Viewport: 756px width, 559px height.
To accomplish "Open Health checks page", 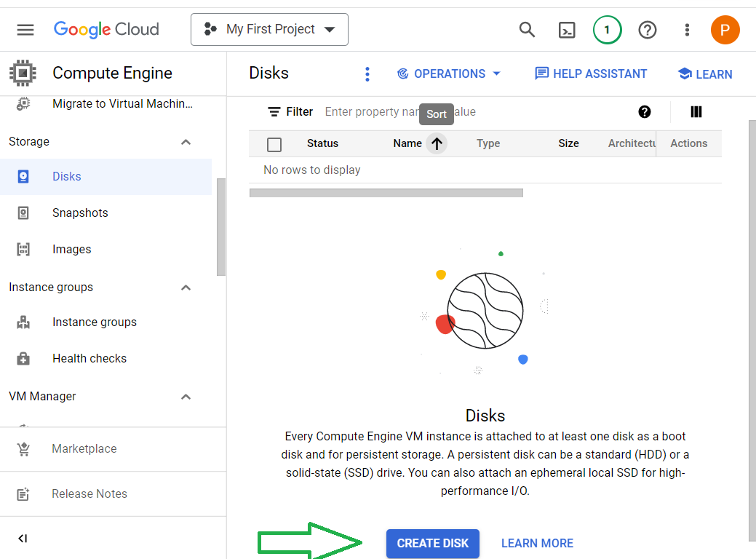I will tap(89, 358).
